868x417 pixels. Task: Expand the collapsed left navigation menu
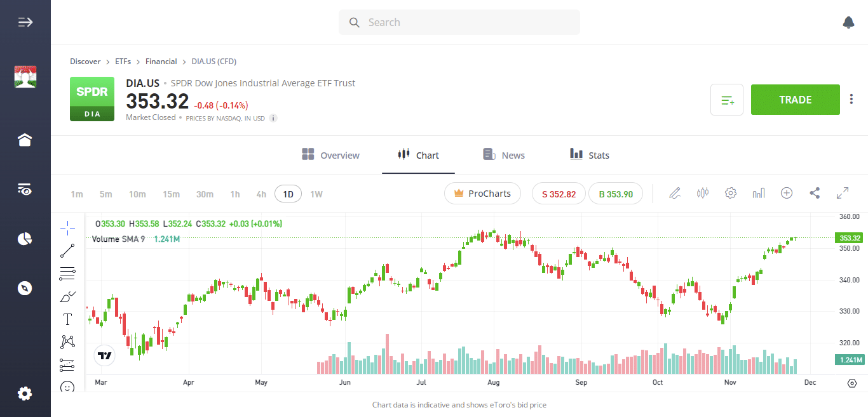[x=25, y=22]
